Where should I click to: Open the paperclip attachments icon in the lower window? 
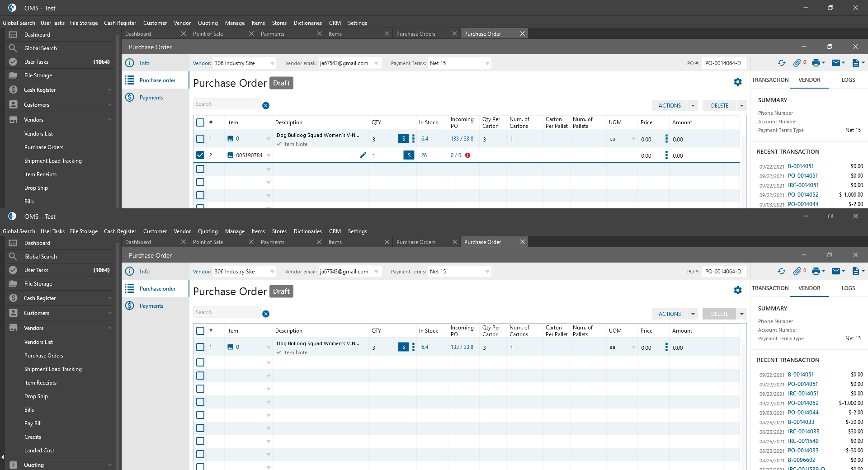pos(797,272)
